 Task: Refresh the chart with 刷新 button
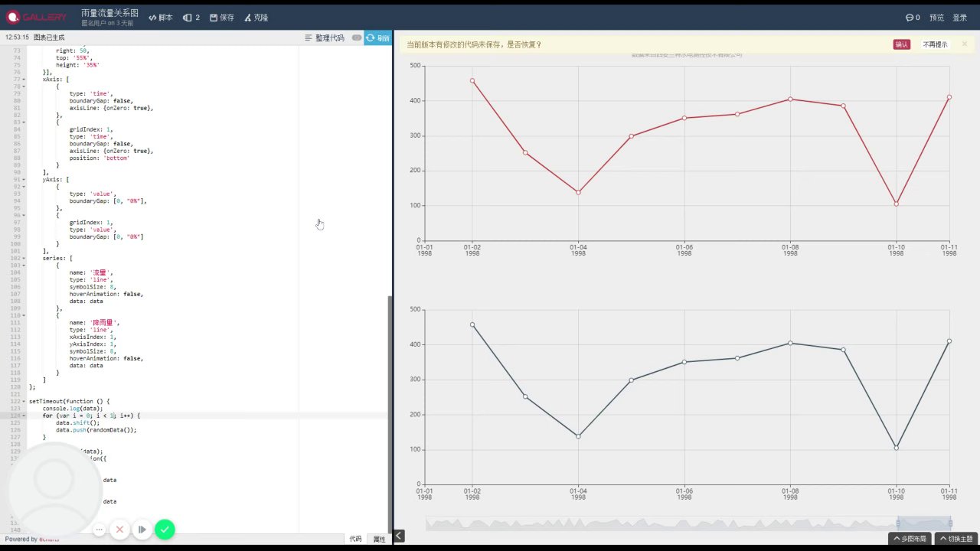point(378,37)
